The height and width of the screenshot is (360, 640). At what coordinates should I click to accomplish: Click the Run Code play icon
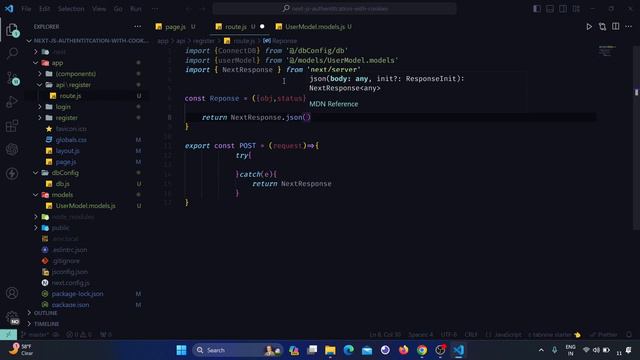click(589, 27)
